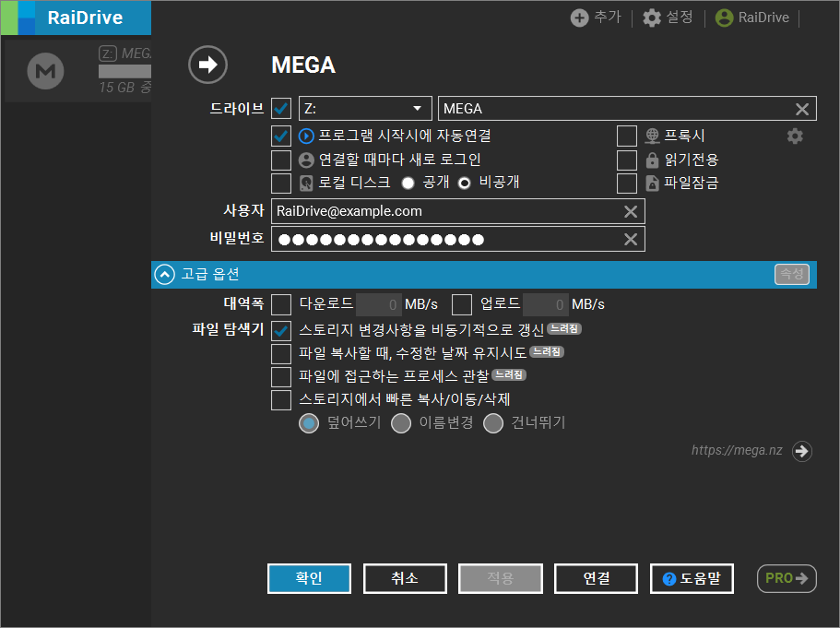Enable 파일에 접근하는 프로세스 관찰
Viewport: 840px width, 628px height.
pyautogui.click(x=281, y=376)
